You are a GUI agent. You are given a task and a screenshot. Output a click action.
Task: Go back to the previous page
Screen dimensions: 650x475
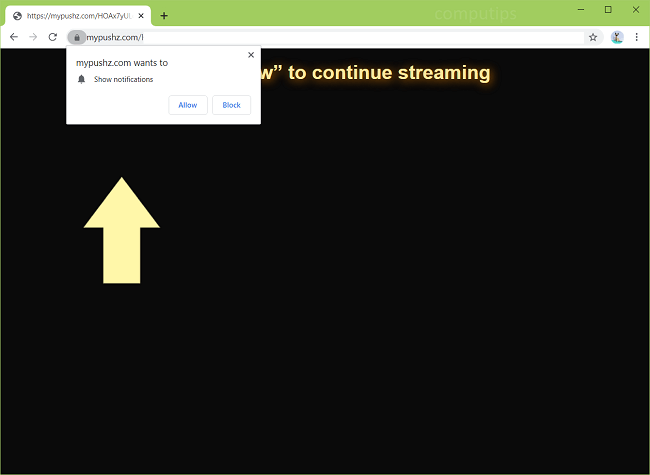click(x=14, y=37)
